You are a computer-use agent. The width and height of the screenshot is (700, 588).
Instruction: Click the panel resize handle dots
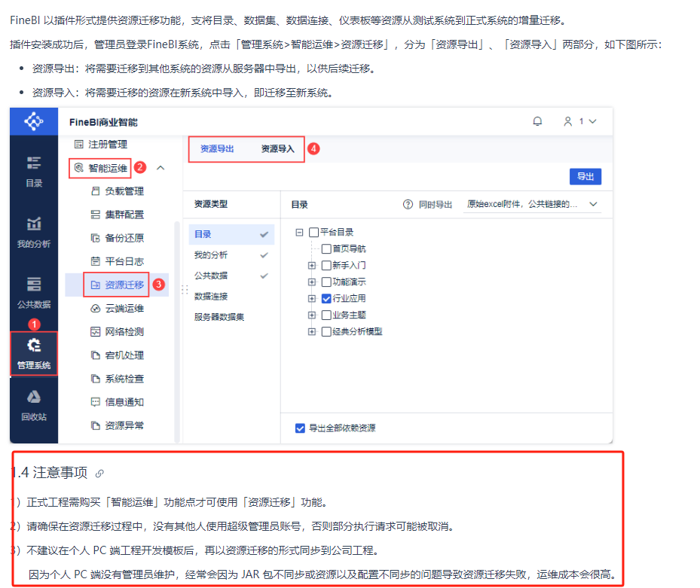[x=185, y=290]
